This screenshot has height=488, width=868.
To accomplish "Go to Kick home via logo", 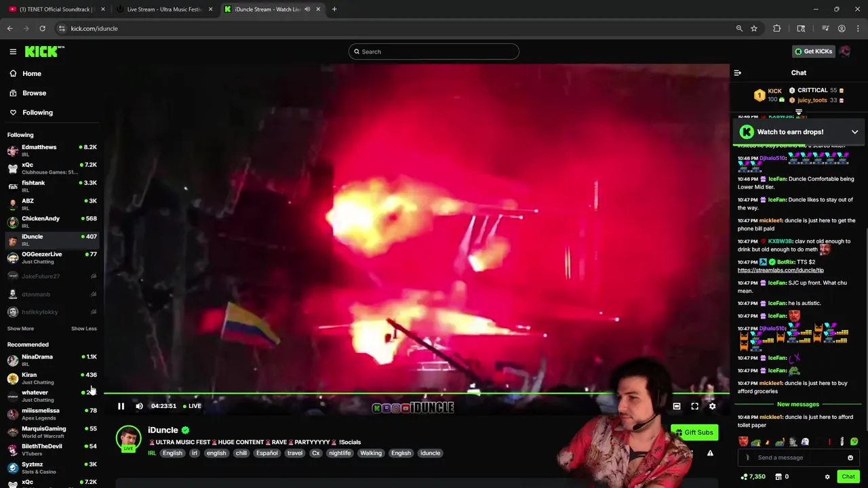I will coord(44,52).
